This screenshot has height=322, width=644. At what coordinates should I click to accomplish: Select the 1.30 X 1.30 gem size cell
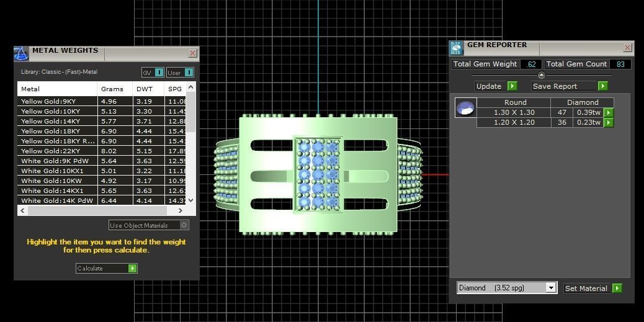click(x=514, y=112)
